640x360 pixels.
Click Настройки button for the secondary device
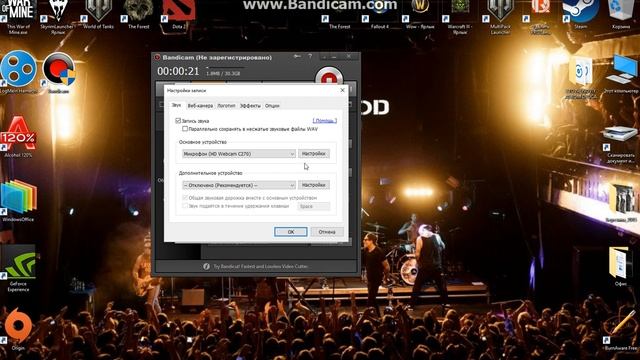313,185
